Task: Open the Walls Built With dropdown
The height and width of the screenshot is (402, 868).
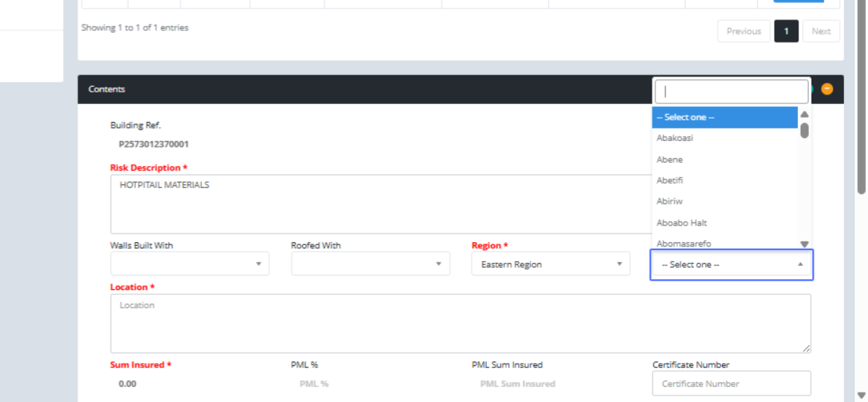Action: [x=190, y=264]
